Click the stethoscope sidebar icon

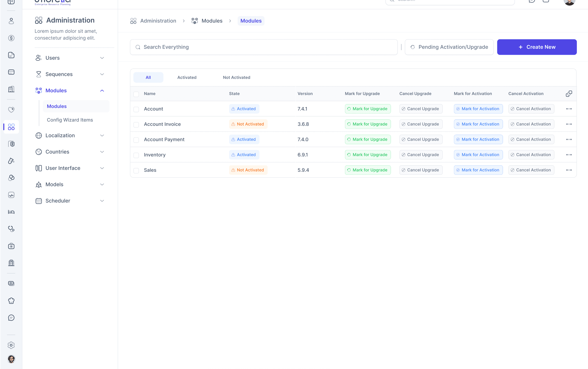pos(11,228)
